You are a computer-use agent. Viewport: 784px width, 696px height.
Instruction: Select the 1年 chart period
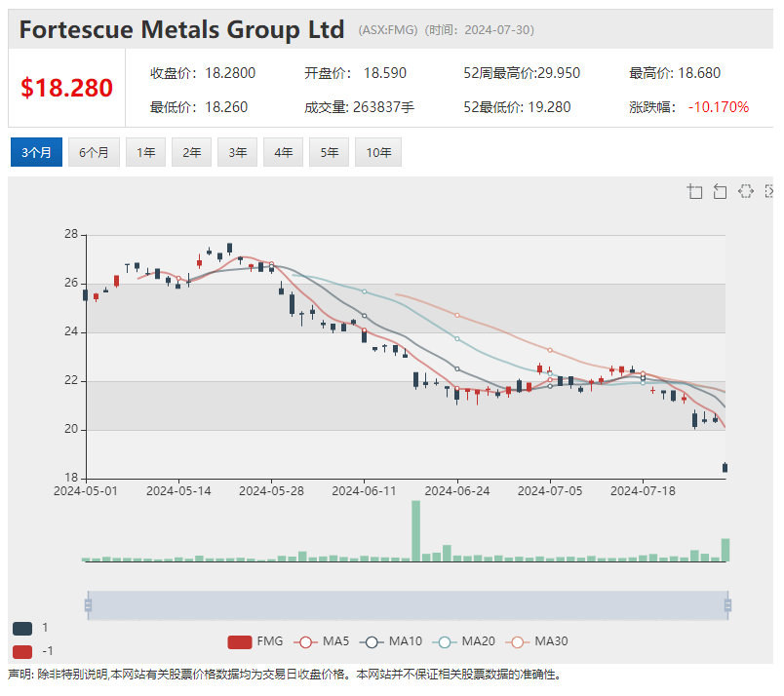(145, 152)
